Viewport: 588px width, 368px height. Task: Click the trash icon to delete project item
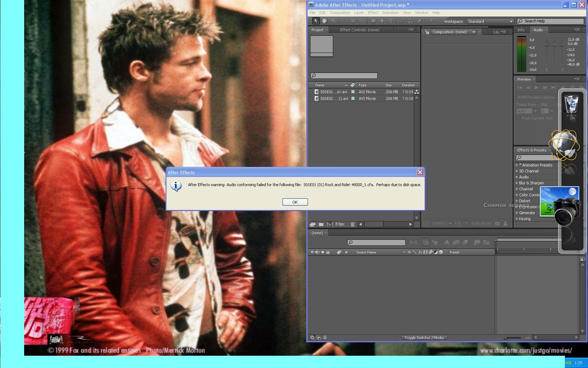tap(352, 224)
